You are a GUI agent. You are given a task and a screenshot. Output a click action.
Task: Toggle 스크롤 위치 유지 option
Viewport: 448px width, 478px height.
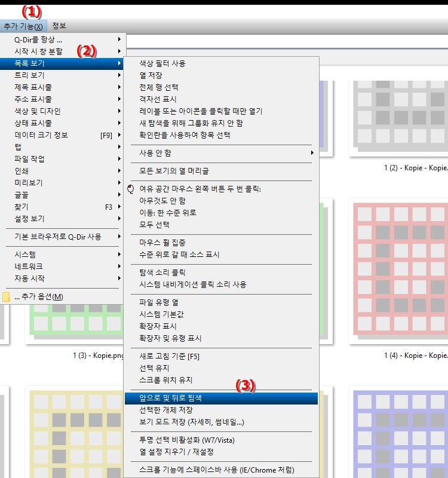(x=221, y=380)
